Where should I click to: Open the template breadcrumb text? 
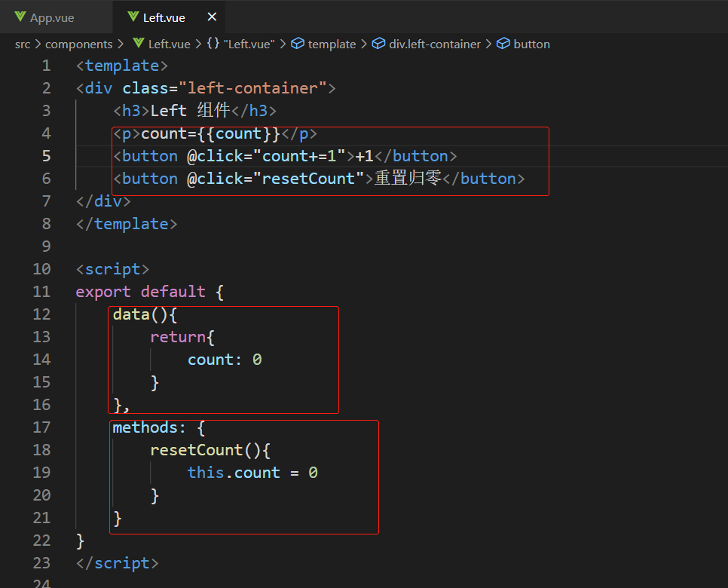pyautogui.click(x=332, y=44)
